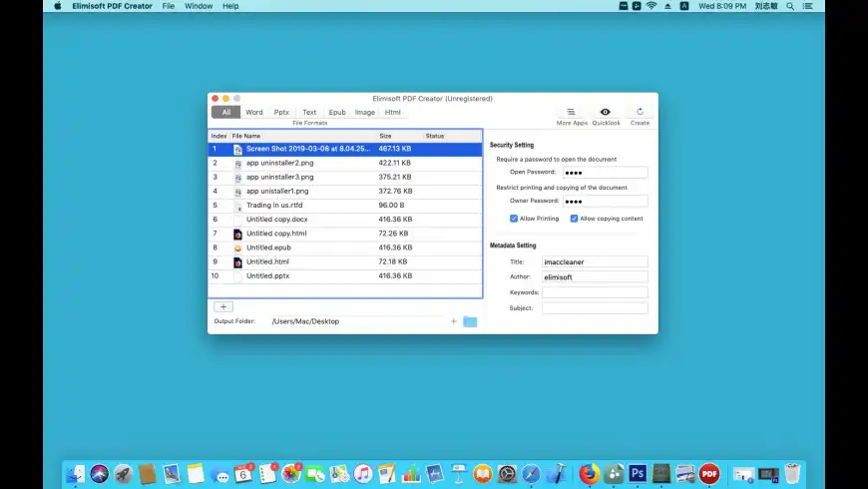868x489 pixels.
Task: Open the Notification Center icon
Action: click(808, 6)
